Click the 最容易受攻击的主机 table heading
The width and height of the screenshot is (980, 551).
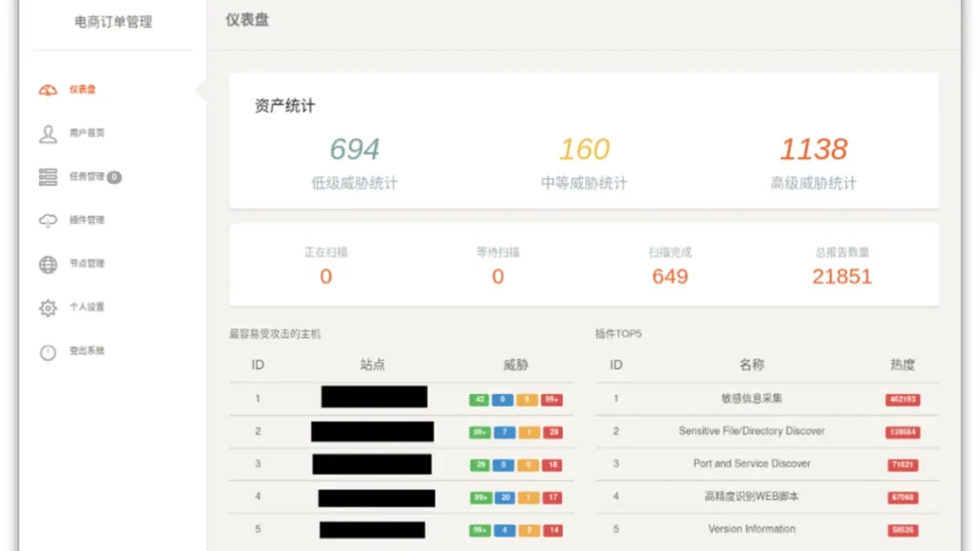[275, 334]
